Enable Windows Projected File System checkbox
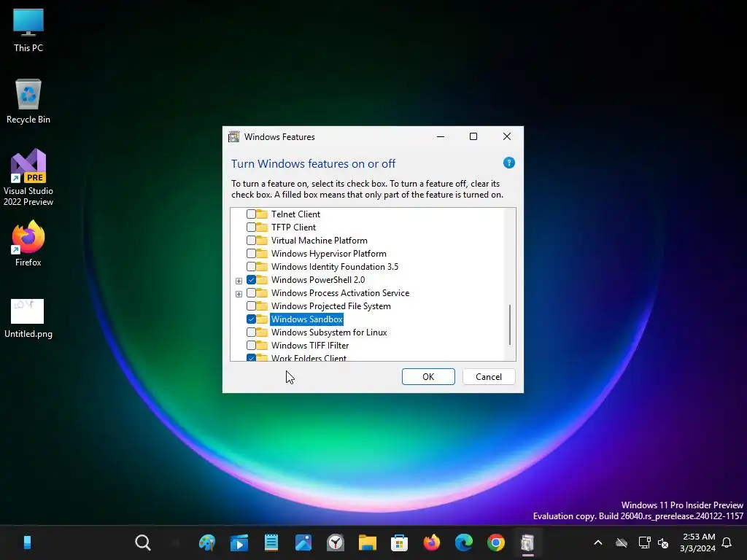The image size is (747, 560). (251, 306)
